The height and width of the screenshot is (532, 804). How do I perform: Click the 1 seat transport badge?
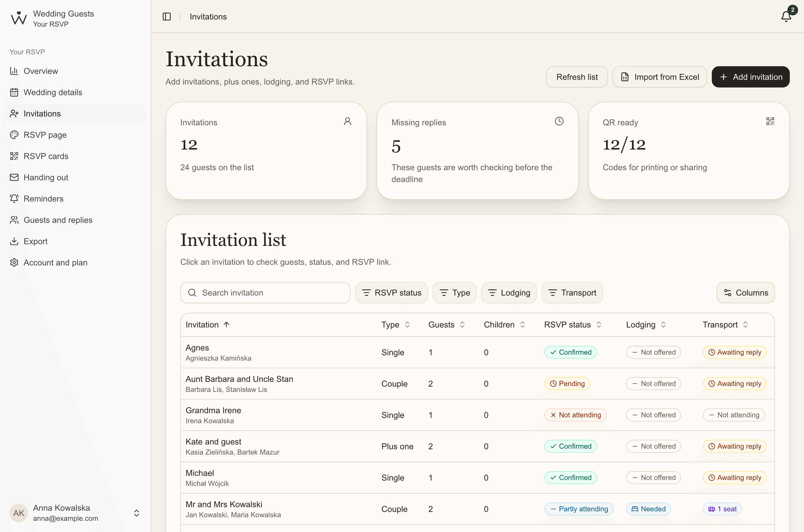click(x=722, y=509)
